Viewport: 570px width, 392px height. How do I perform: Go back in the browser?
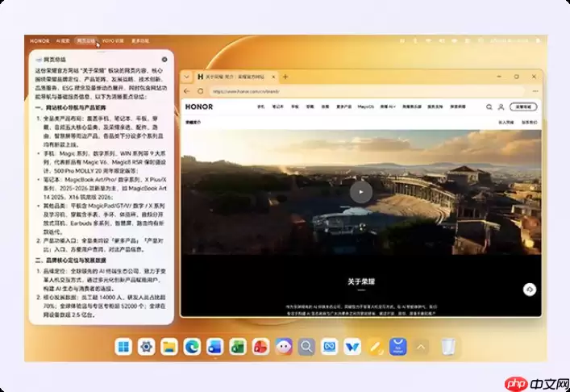pyautogui.click(x=187, y=91)
